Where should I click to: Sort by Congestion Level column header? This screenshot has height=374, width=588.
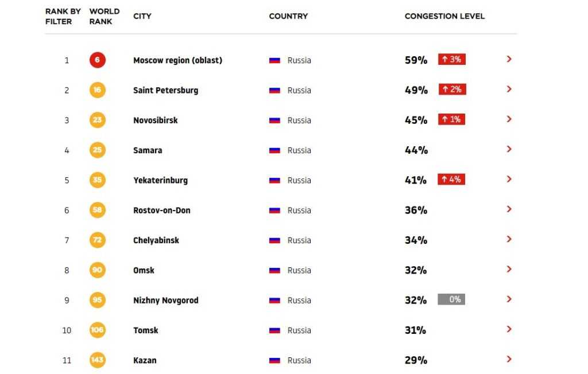(444, 16)
